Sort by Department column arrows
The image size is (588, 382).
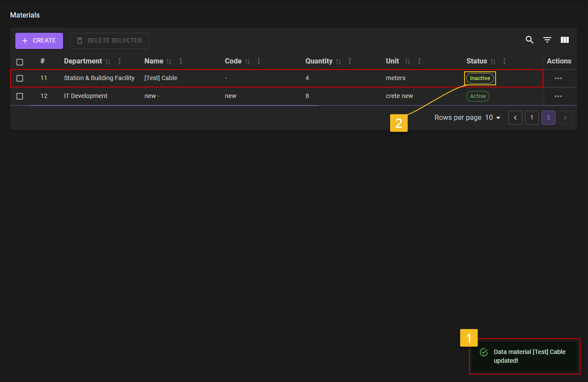tap(108, 62)
